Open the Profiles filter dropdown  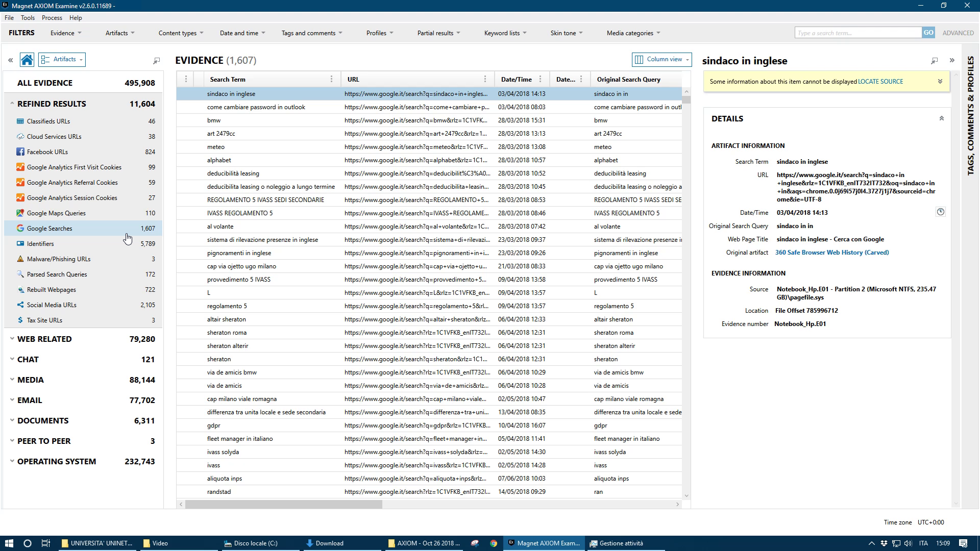(380, 33)
